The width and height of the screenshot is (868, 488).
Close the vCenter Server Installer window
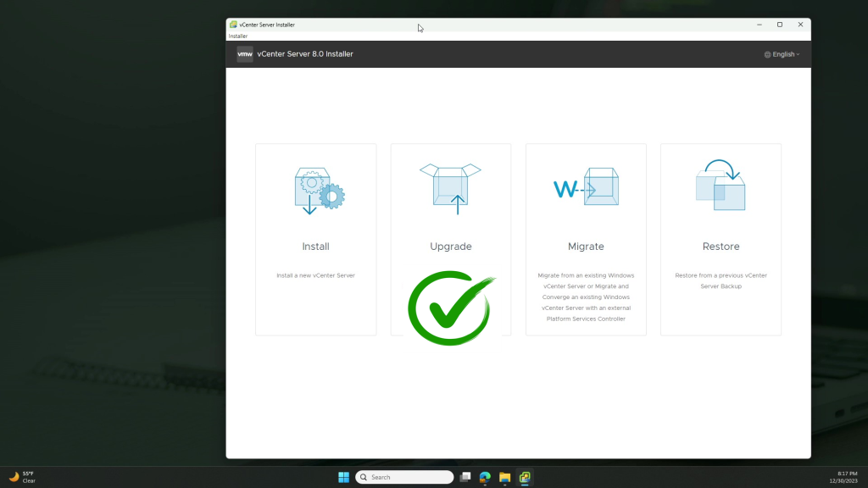(800, 25)
